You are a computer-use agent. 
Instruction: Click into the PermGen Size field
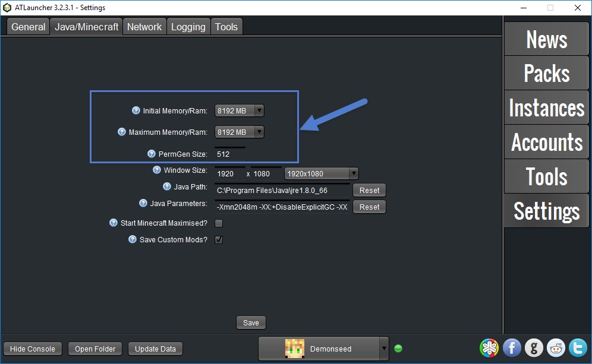[229, 154]
